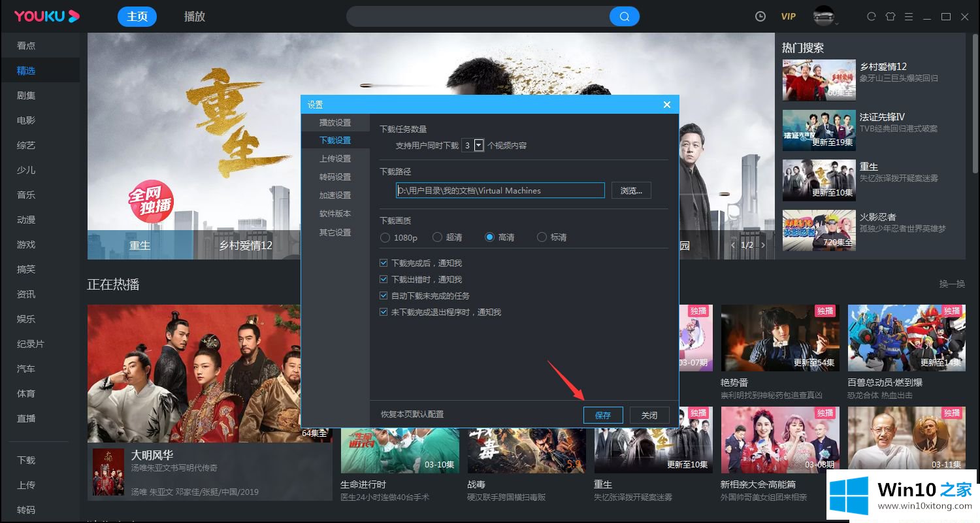The image size is (980, 523).
Task: Go to previous banner slide arrow
Action: [x=733, y=245]
